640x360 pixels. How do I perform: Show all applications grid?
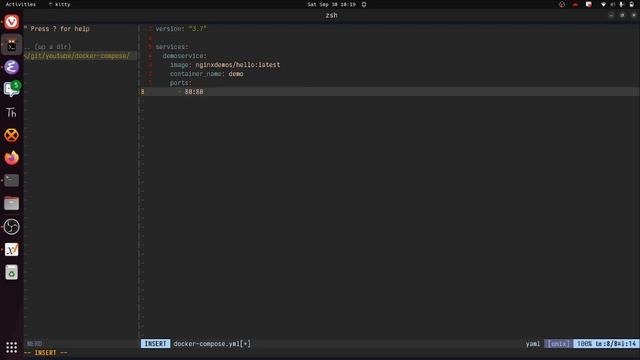click(11, 347)
